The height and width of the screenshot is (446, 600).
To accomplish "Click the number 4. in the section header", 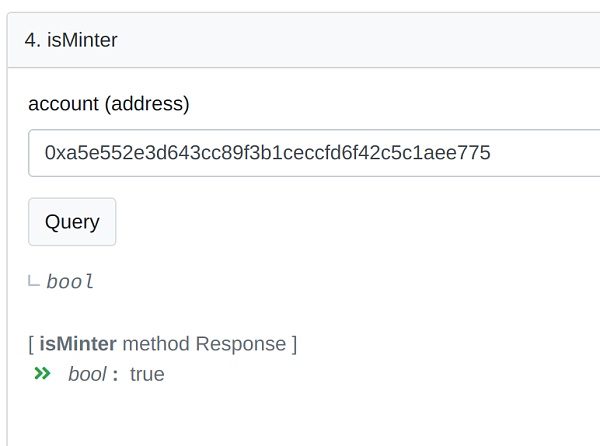I will point(33,40).
